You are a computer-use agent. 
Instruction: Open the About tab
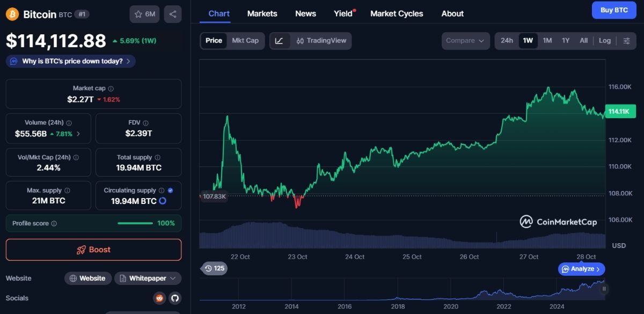(x=452, y=13)
